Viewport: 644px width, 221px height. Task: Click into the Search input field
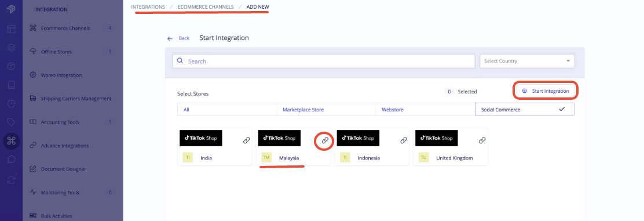click(324, 61)
